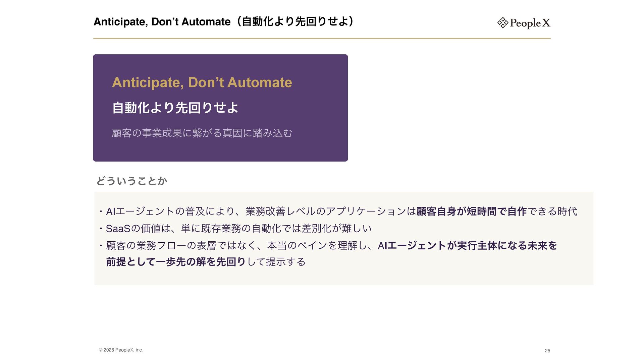Click the 'して提示する' ending text
The image size is (644, 362).
[x=276, y=262]
